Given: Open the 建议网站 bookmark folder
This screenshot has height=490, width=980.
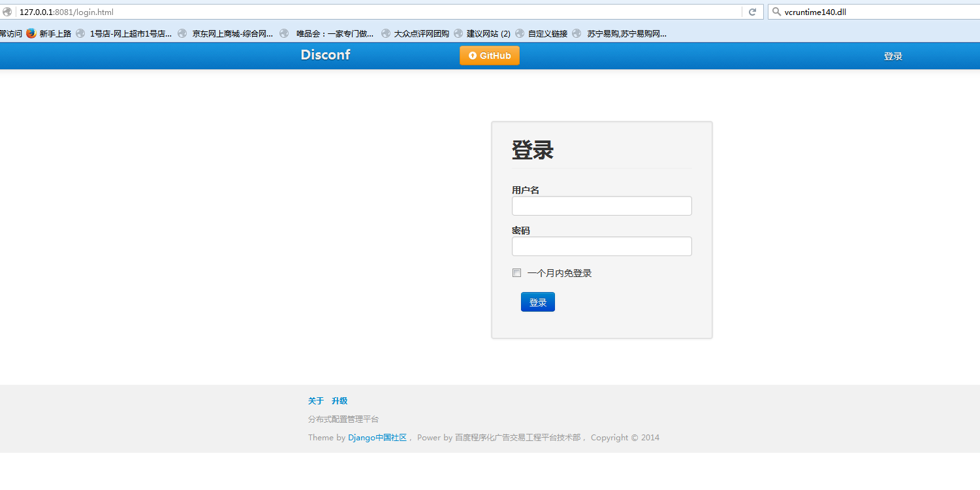Looking at the screenshot, I should (488, 33).
